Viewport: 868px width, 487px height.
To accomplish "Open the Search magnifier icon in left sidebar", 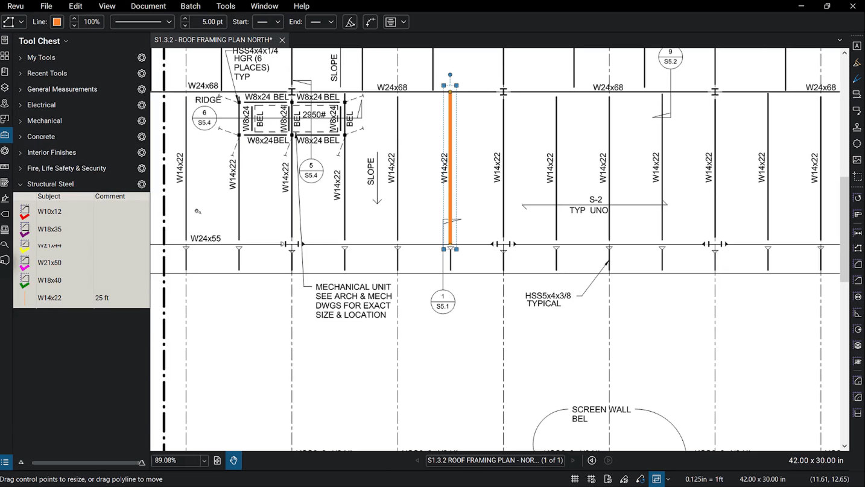I will click(x=5, y=245).
